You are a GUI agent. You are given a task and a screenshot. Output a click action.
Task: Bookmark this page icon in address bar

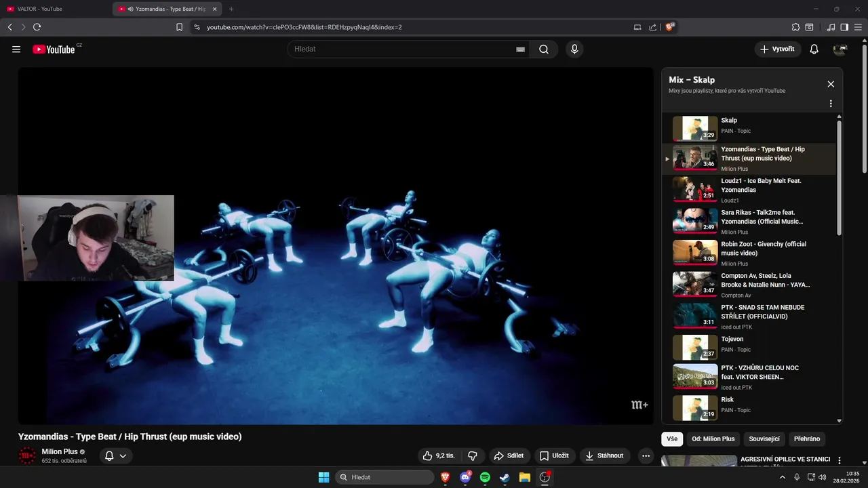[179, 27]
